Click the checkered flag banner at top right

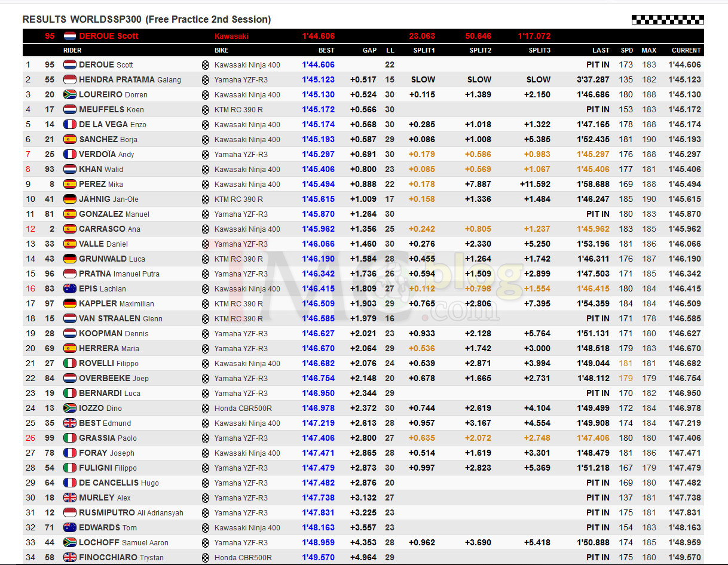tap(668, 20)
